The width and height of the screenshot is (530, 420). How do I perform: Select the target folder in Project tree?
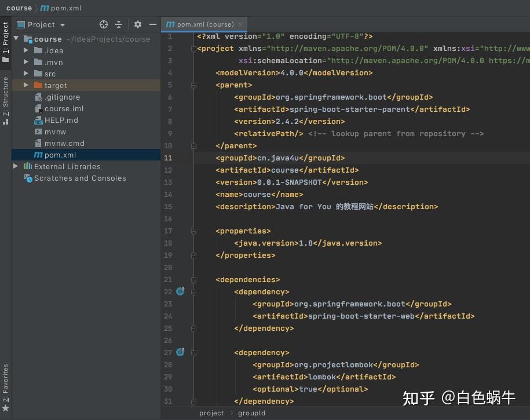pyautogui.click(x=55, y=85)
